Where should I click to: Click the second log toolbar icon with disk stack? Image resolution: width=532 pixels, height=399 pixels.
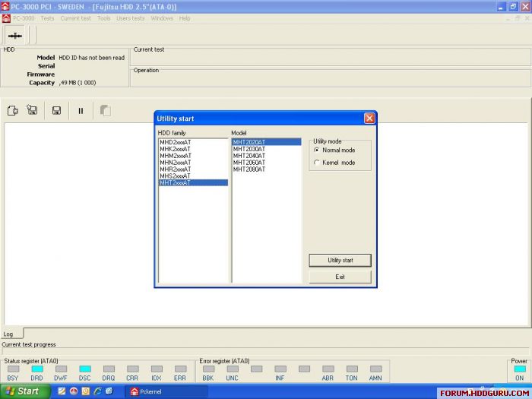point(32,110)
